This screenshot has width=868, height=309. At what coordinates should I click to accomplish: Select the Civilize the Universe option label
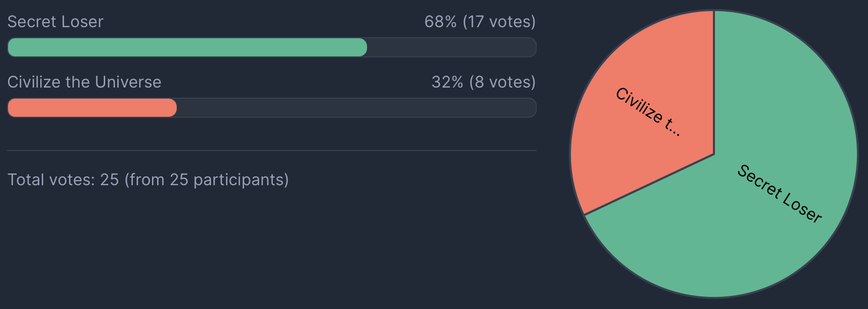tap(84, 82)
